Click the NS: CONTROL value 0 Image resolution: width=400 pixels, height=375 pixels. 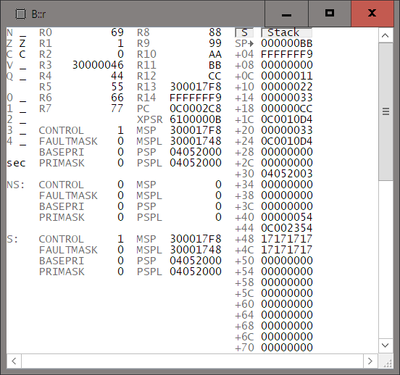pos(121,185)
